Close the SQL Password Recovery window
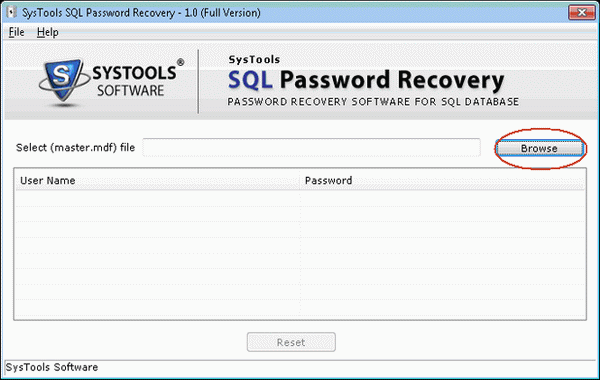The width and height of the screenshot is (600, 380). point(582,13)
